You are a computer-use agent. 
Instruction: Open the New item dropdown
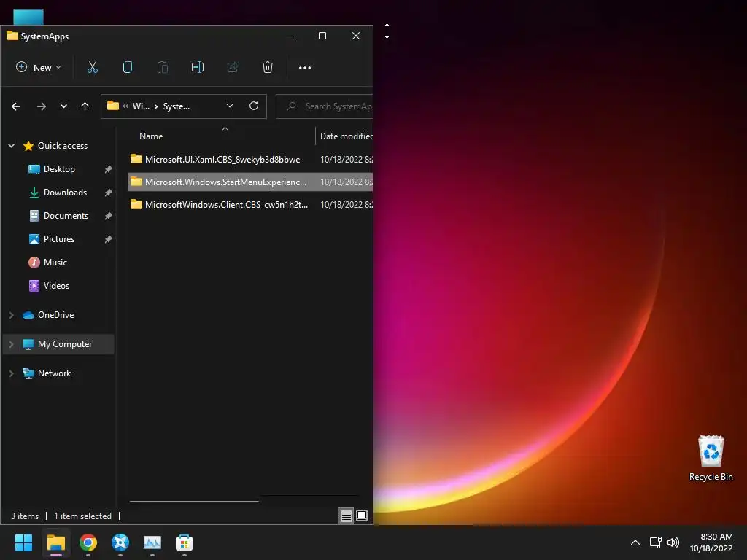(38, 67)
